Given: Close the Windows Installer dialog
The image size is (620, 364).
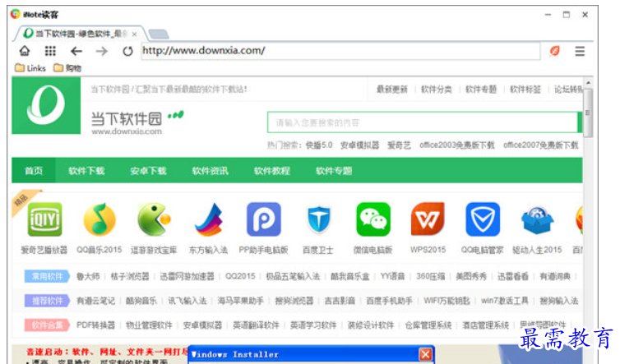Looking at the screenshot, I should pyautogui.click(x=425, y=354).
